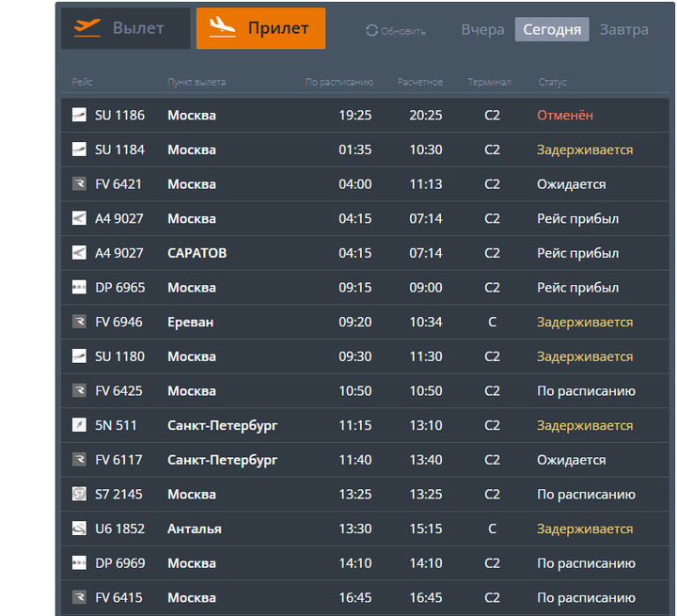Click the refresh arrows icon near Обновить
The width and height of the screenshot is (677, 616).
(x=372, y=31)
